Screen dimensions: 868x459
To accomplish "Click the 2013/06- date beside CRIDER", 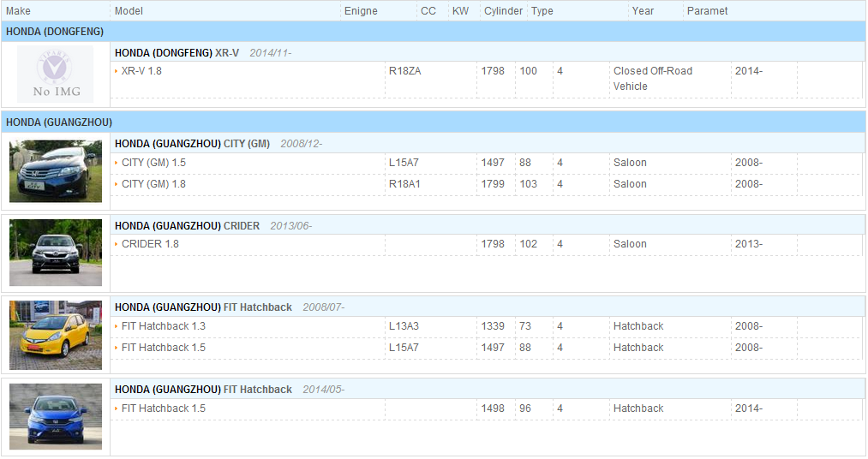I will [x=291, y=226].
